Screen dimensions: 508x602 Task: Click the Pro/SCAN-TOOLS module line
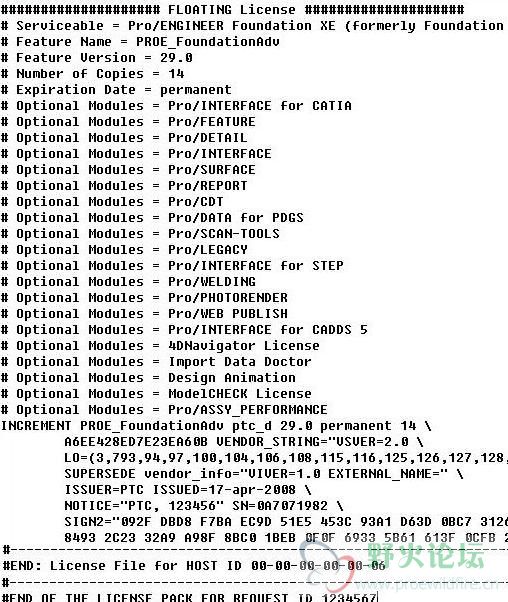pos(140,233)
